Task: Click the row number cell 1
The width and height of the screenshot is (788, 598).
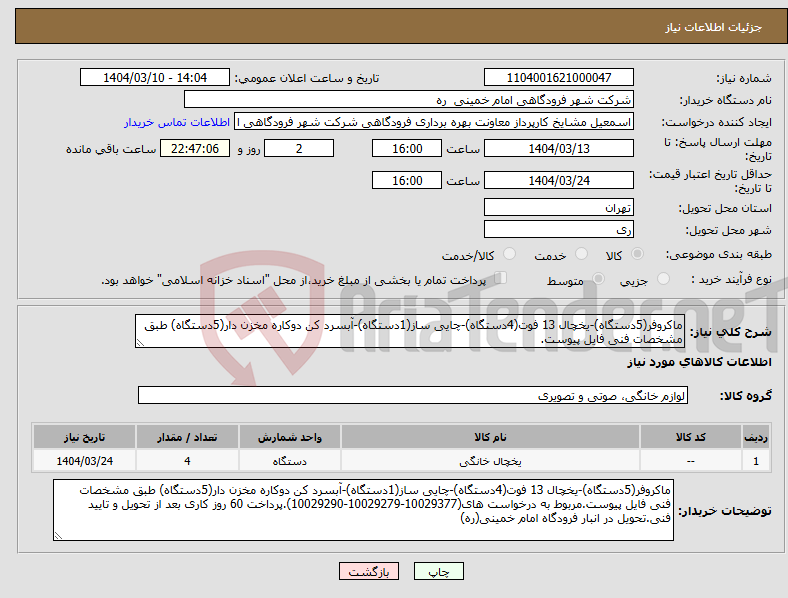Action: [x=756, y=461]
